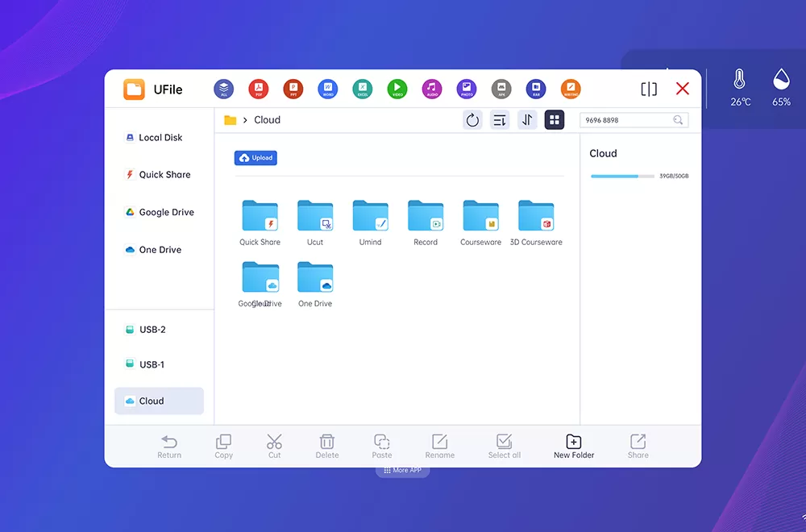Click the UFile app logo
Viewport: 806px width, 532px height.
(x=134, y=89)
